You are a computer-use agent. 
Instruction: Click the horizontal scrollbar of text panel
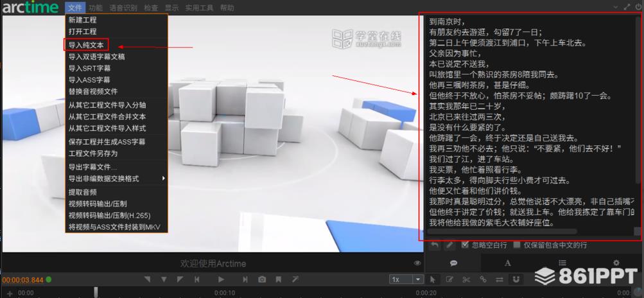[x=502, y=231]
